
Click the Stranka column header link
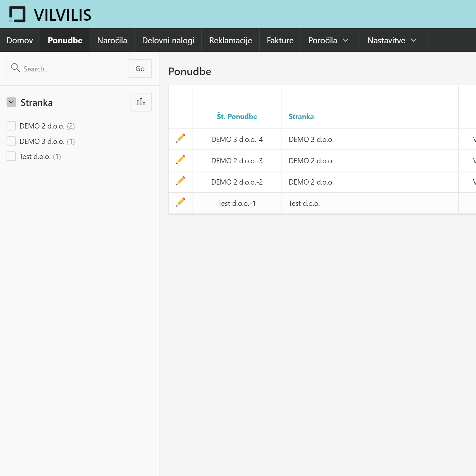click(301, 116)
